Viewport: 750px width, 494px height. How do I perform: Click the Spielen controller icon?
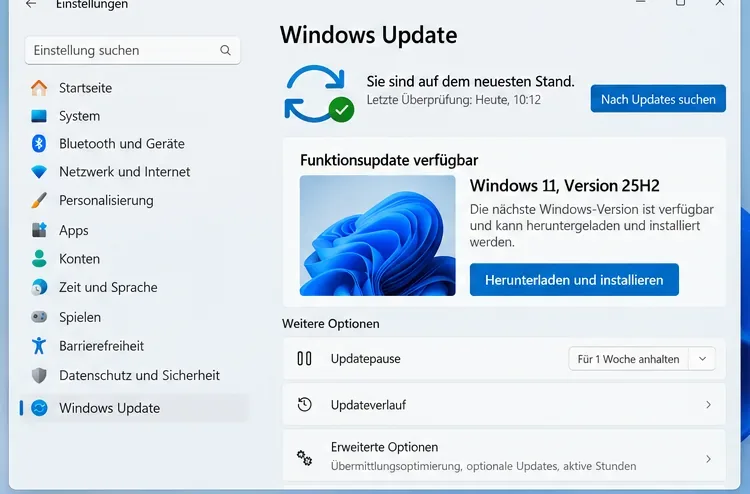(39, 317)
